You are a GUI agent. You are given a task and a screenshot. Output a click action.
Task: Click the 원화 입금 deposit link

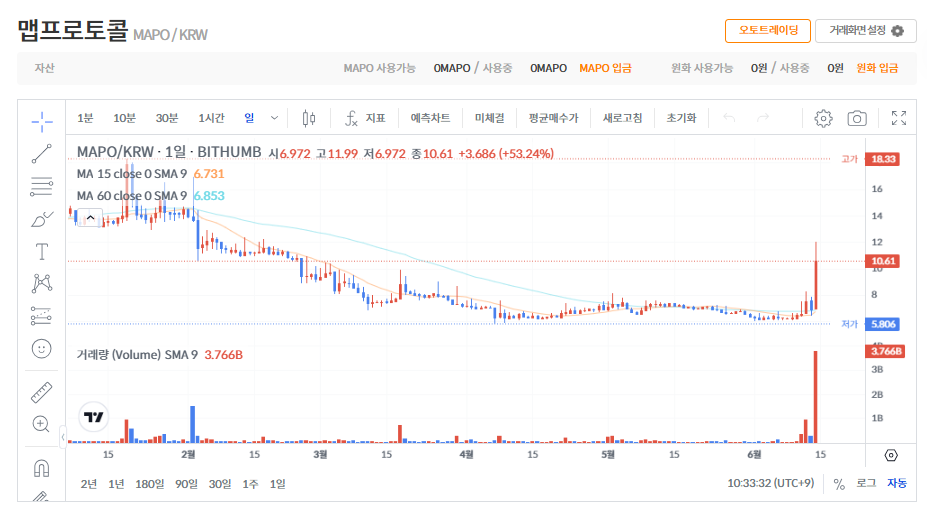pyautogui.click(x=877, y=69)
